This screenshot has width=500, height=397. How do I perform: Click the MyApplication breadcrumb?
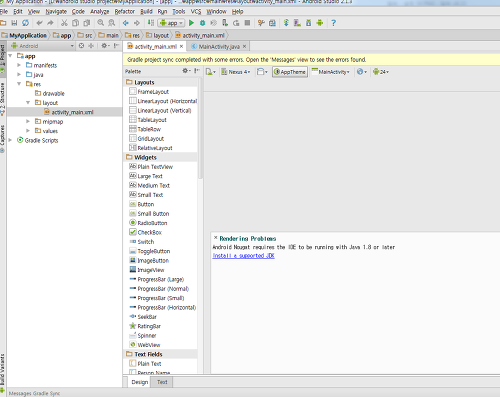24,35
